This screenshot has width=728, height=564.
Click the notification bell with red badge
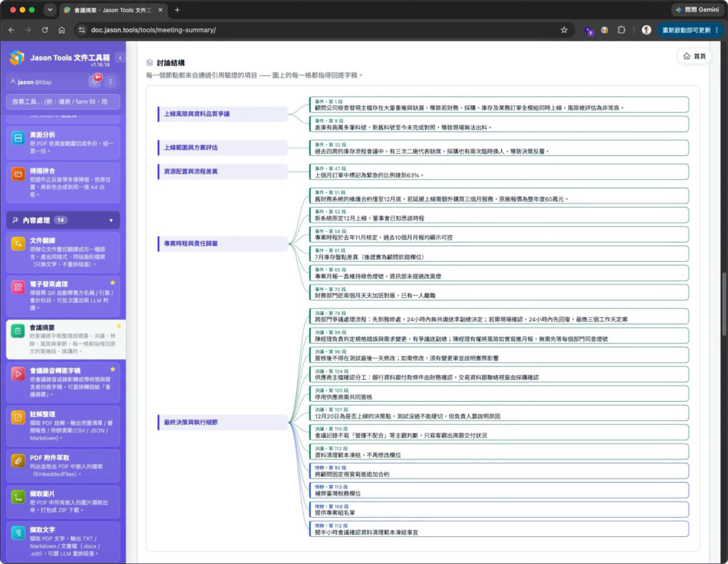[95, 81]
